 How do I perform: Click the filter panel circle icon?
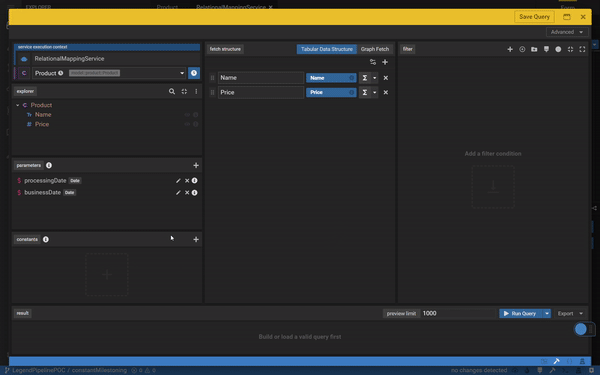tap(558, 49)
